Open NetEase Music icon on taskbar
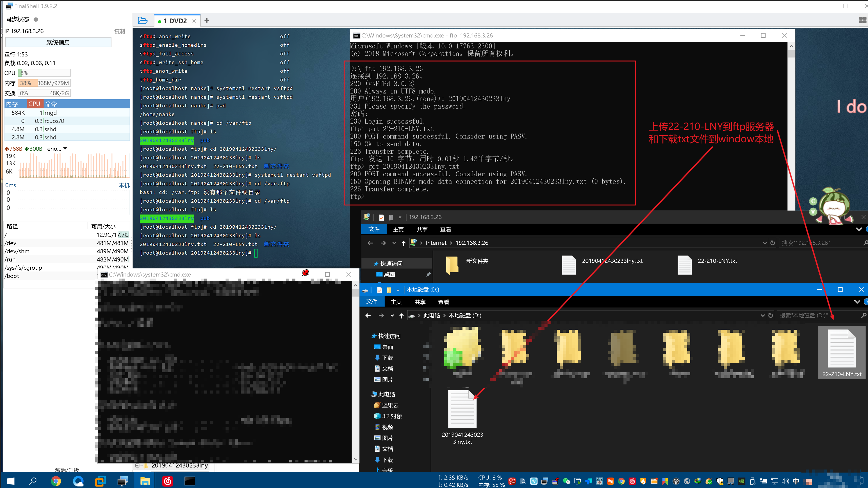 pyautogui.click(x=168, y=481)
